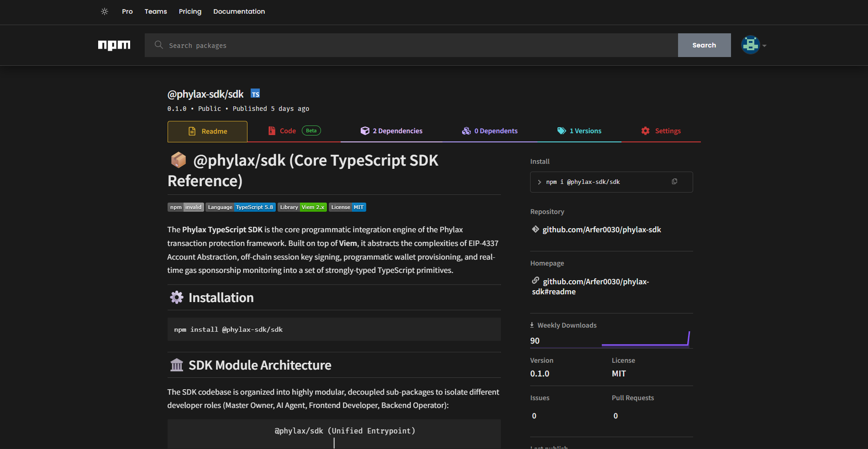Click the License MIT badge

(347, 207)
